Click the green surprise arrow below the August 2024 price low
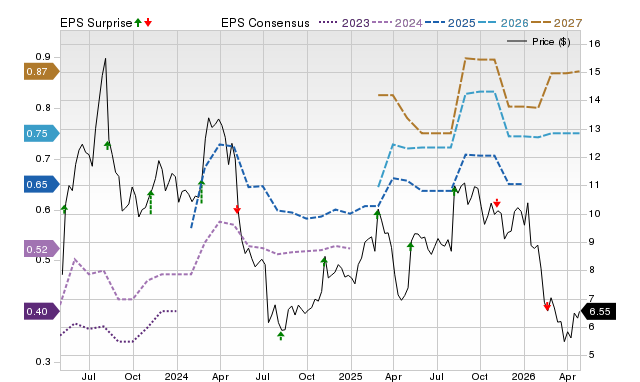Image resolution: width=640 pixels, height=382 pixels. [x=281, y=336]
